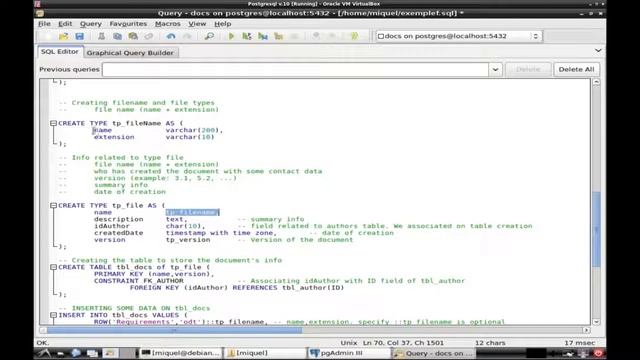
Task: Click 'Unix' line ending status
Action: (349, 343)
